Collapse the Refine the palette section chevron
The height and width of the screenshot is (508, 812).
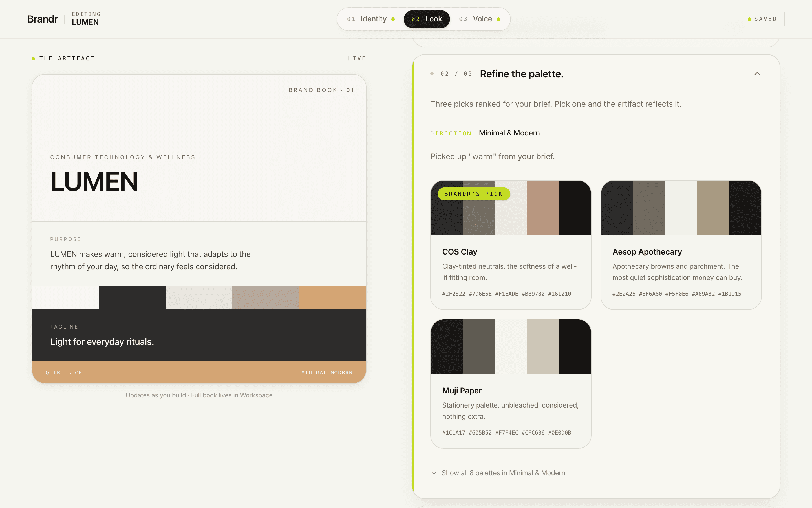(757, 74)
